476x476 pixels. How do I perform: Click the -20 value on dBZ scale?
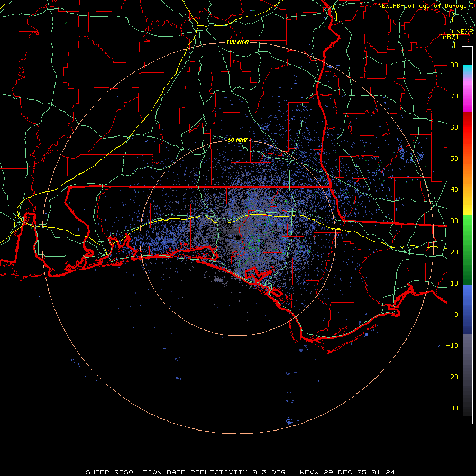point(452,377)
